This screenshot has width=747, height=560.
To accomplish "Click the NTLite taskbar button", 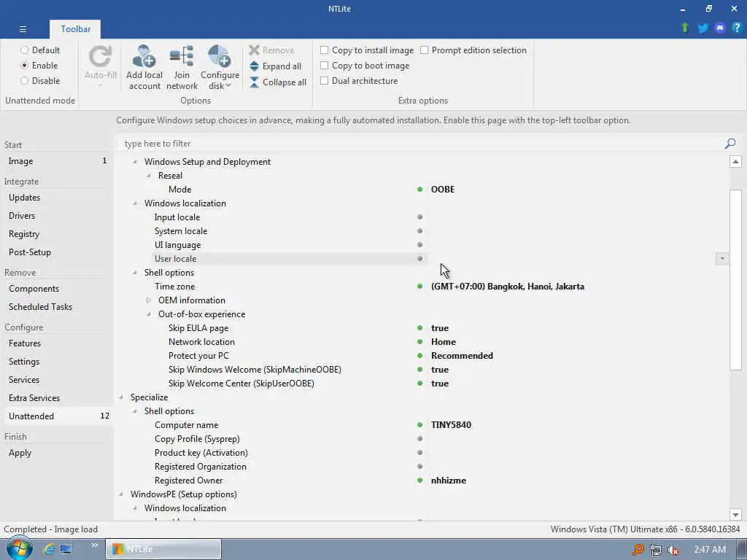I will coord(163,549).
